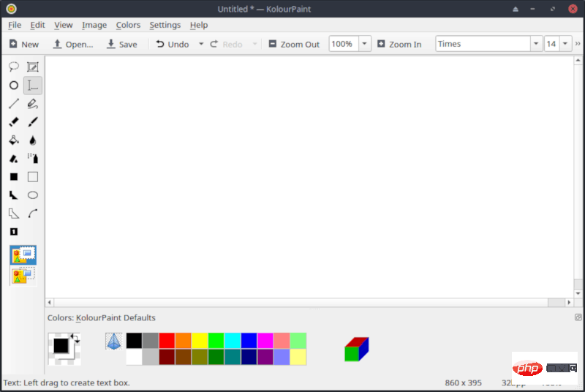The image size is (585, 392).
Task: Click the Zoom In button
Action: point(399,44)
